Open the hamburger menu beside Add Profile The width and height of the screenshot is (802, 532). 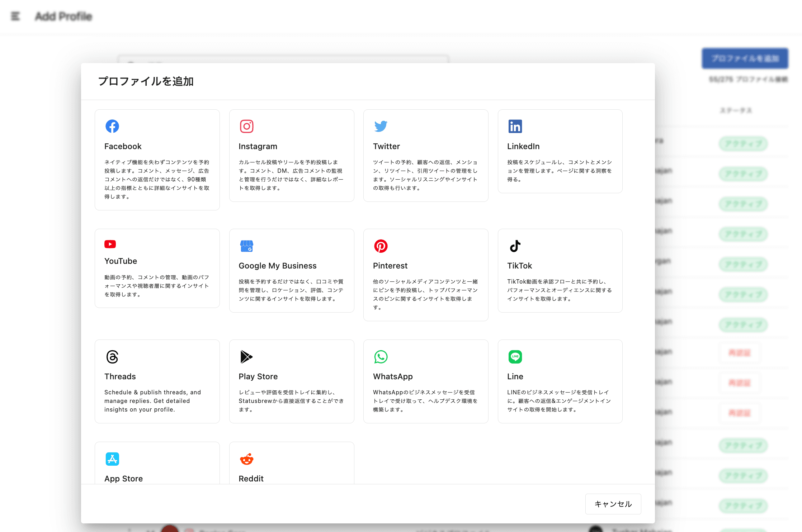coord(15,16)
